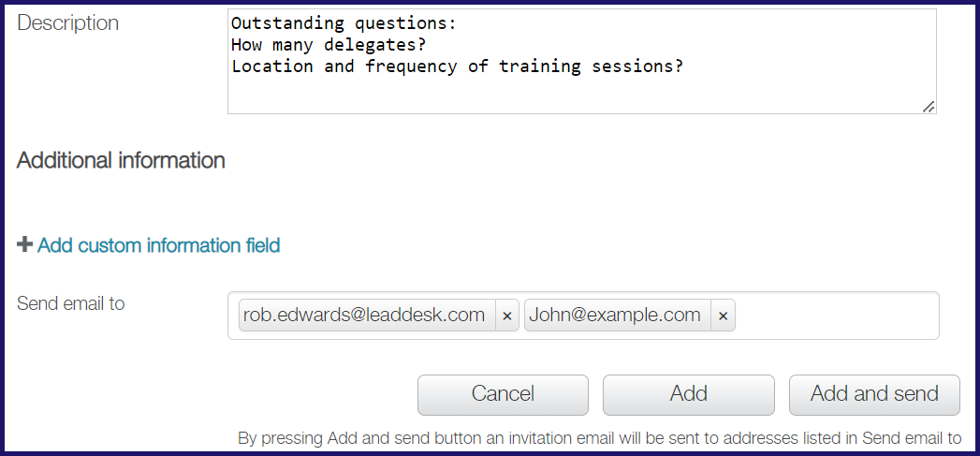This screenshot has height=456, width=980.
Task: Click the Additional information heading
Action: click(x=121, y=160)
